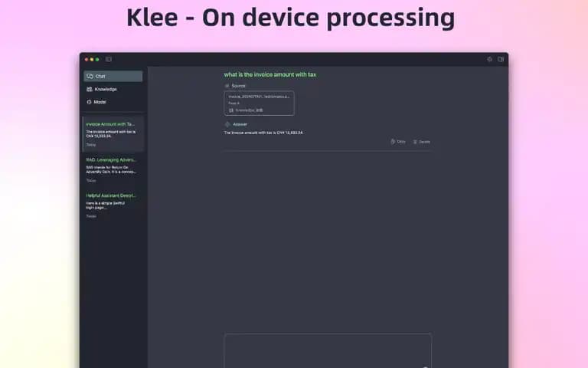Toggle the right side panel icon

coord(501,59)
